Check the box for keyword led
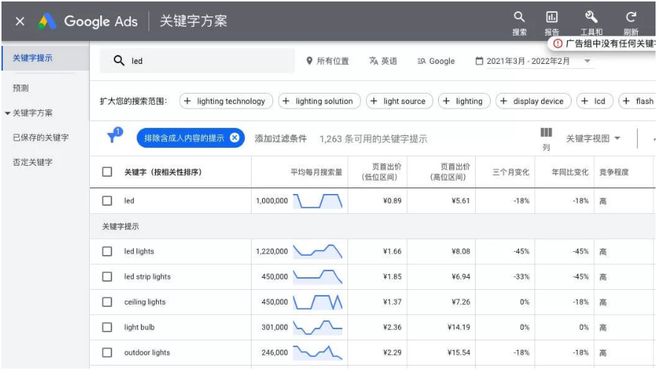This screenshot has height=379, width=660. pos(107,201)
